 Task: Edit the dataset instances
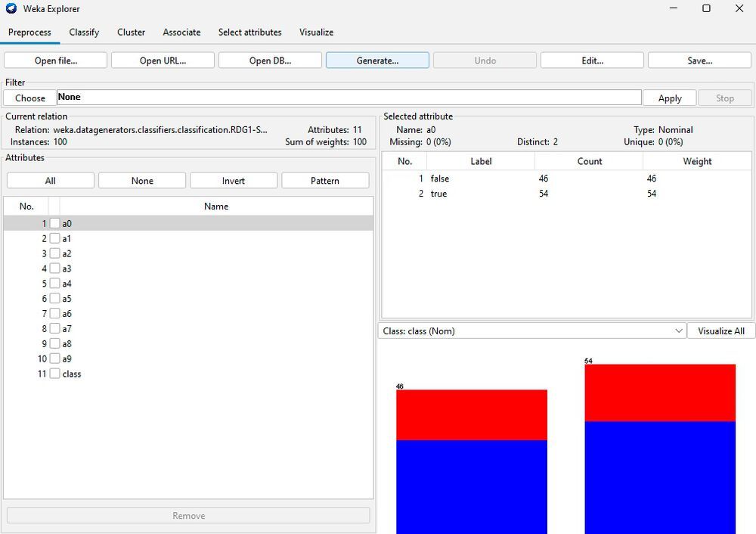tap(592, 60)
